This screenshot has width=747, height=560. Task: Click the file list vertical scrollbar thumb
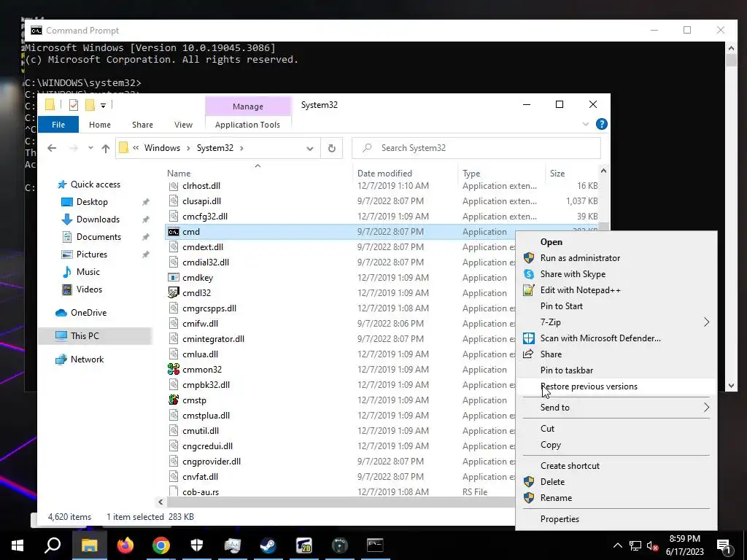tap(603, 227)
